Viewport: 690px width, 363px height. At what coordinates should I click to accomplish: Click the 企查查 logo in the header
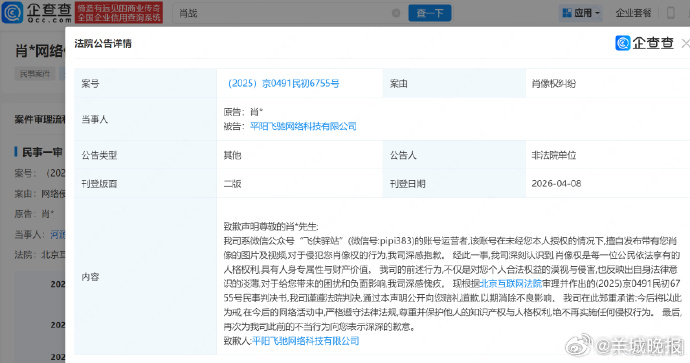(x=37, y=12)
